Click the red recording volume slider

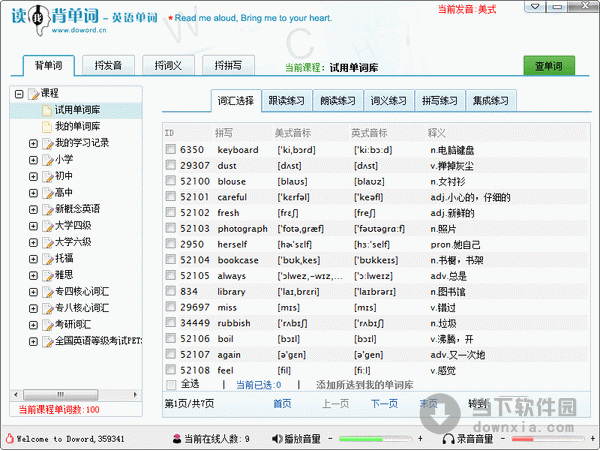pyautogui.click(x=549, y=439)
